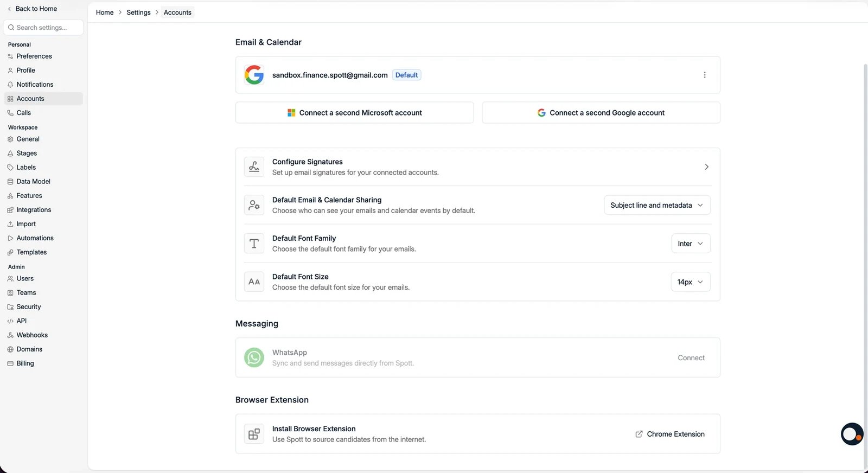Screen dimensions: 868x473
Task: Click the Install Browser Extension title
Action: click(x=314, y=429)
